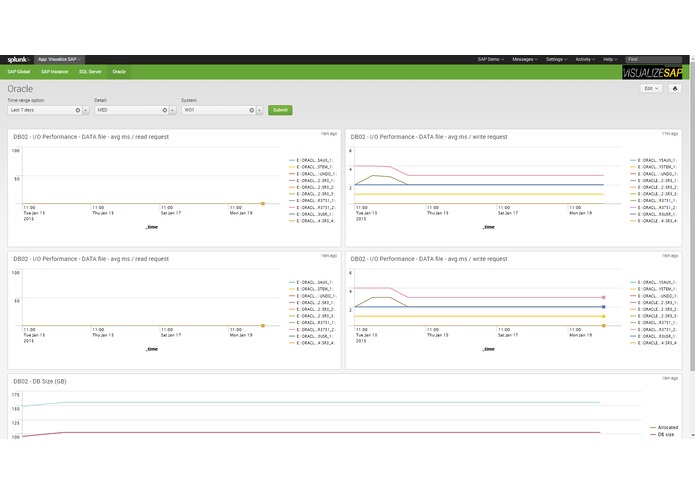This screenshot has width=695, height=494.
Task: Select the Oracle tab
Action: pyautogui.click(x=119, y=72)
